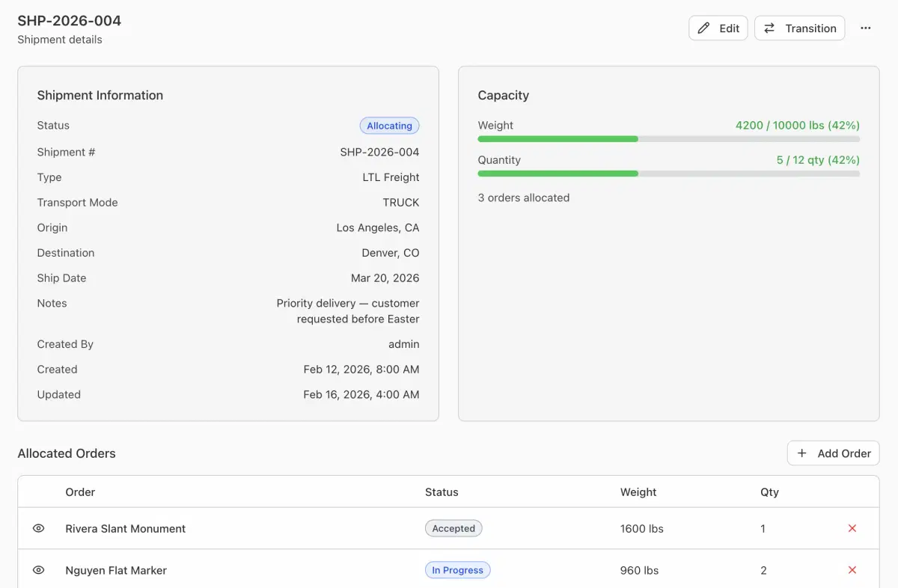View the Nguyen Flat Marker order details
898x588 pixels.
39,570
